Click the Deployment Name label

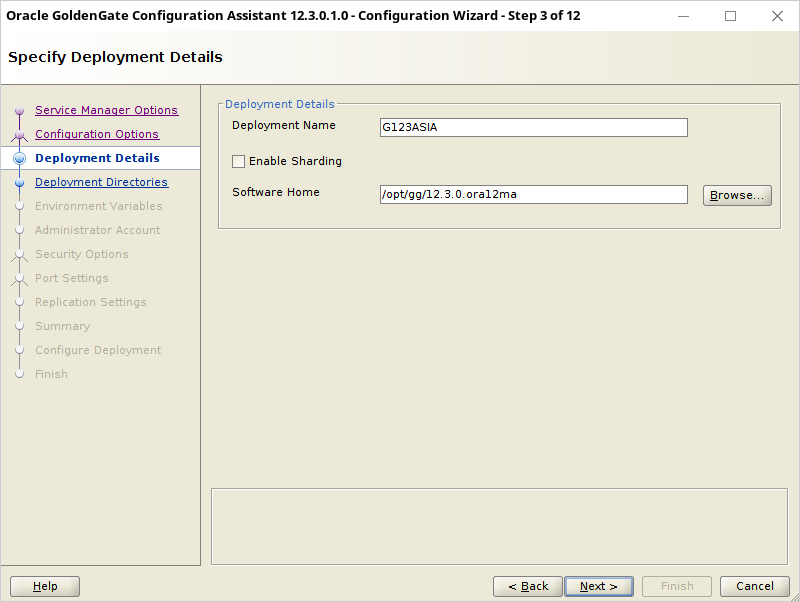pyautogui.click(x=284, y=125)
